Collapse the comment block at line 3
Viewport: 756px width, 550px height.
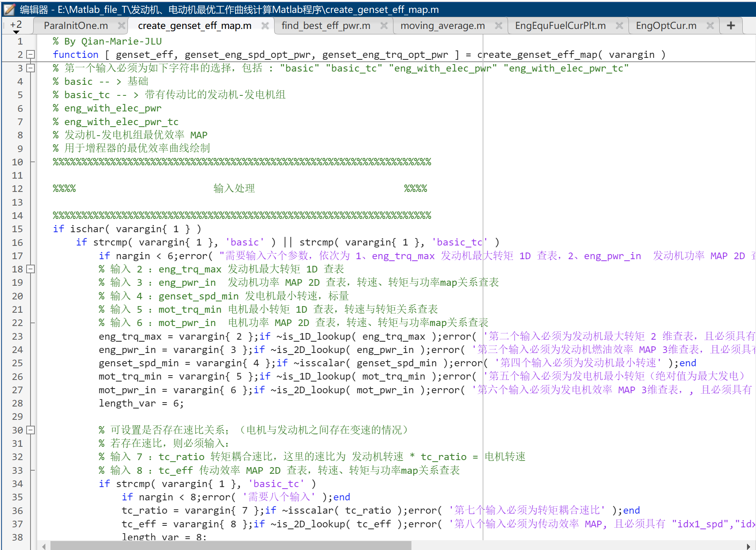(31, 68)
